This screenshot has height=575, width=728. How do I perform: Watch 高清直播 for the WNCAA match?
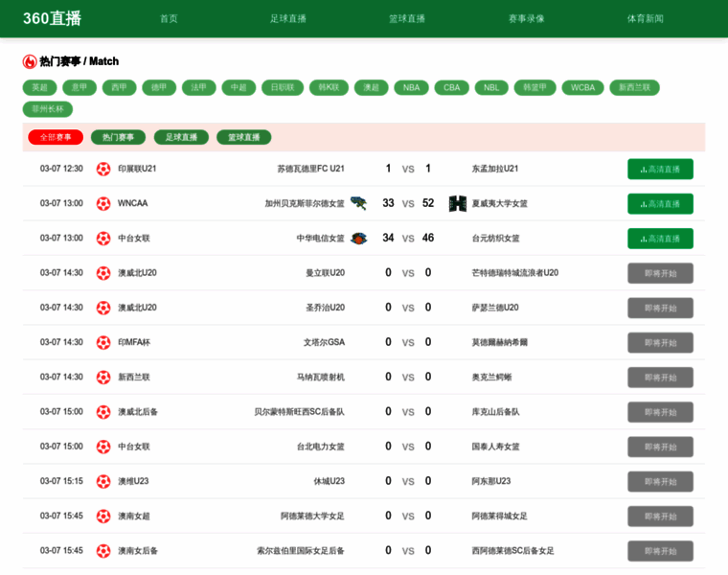tap(660, 204)
